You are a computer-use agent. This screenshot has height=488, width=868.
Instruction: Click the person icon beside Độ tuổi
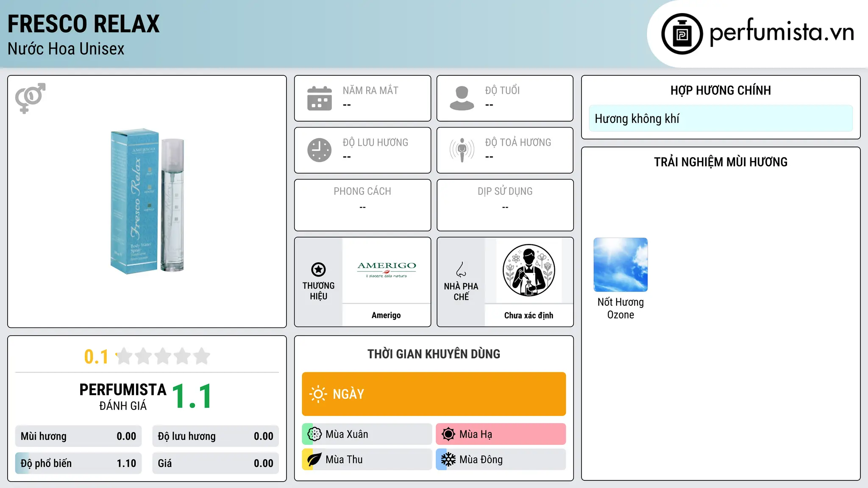click(x=462, y=98)
